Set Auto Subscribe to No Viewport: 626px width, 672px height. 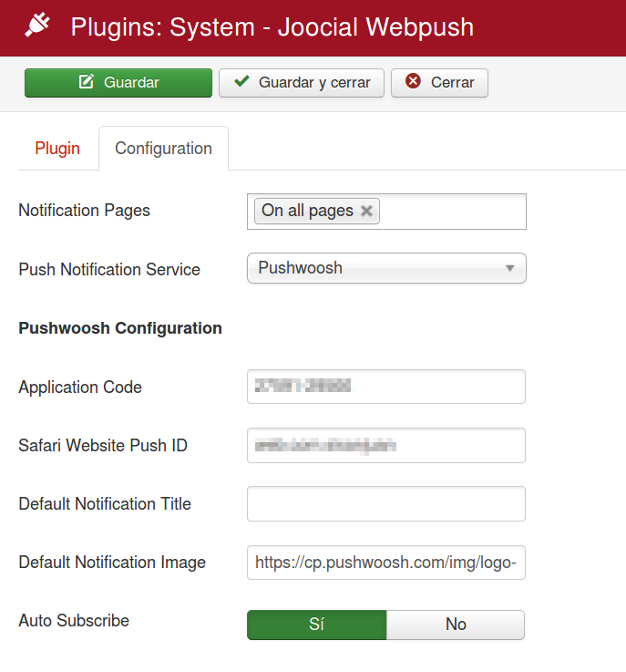(456, 625)
